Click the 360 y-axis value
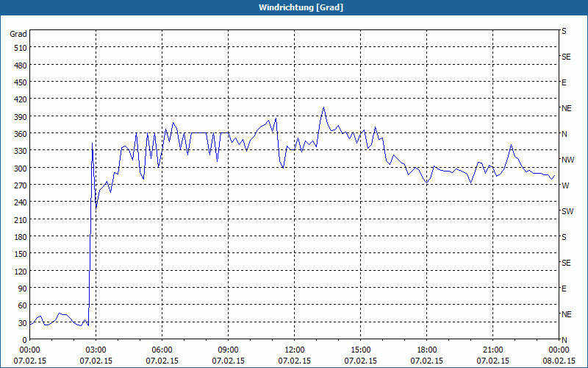Viewport: 588px width, 368px height. 21,134
